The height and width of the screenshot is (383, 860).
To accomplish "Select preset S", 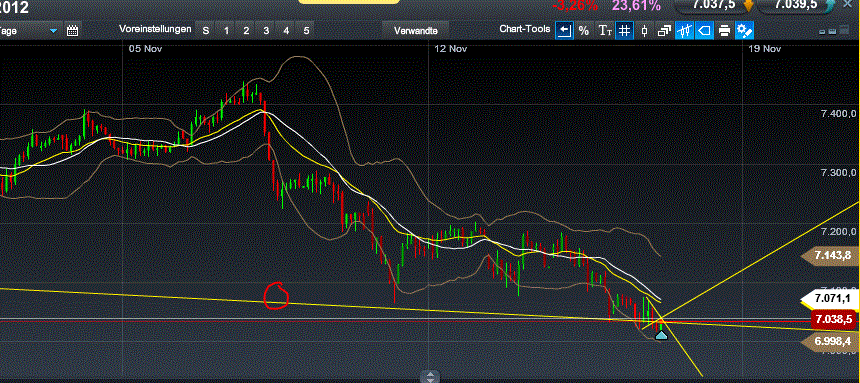I will (x=206, y=31).
